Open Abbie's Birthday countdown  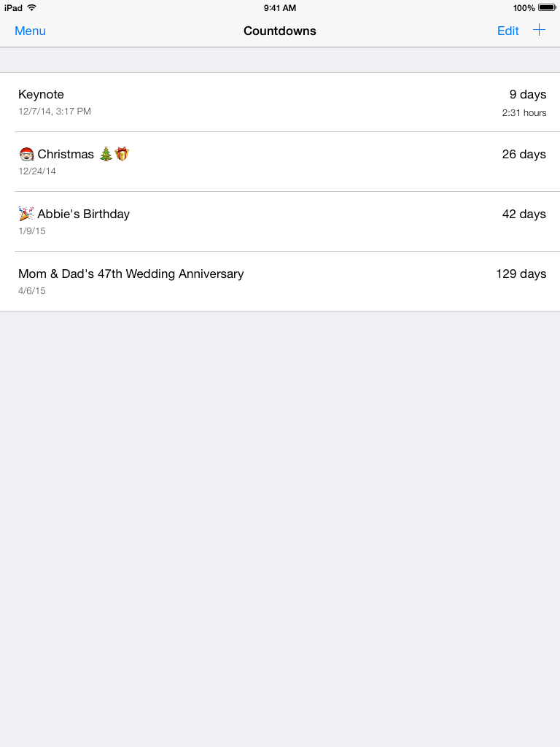pos(280,222)
